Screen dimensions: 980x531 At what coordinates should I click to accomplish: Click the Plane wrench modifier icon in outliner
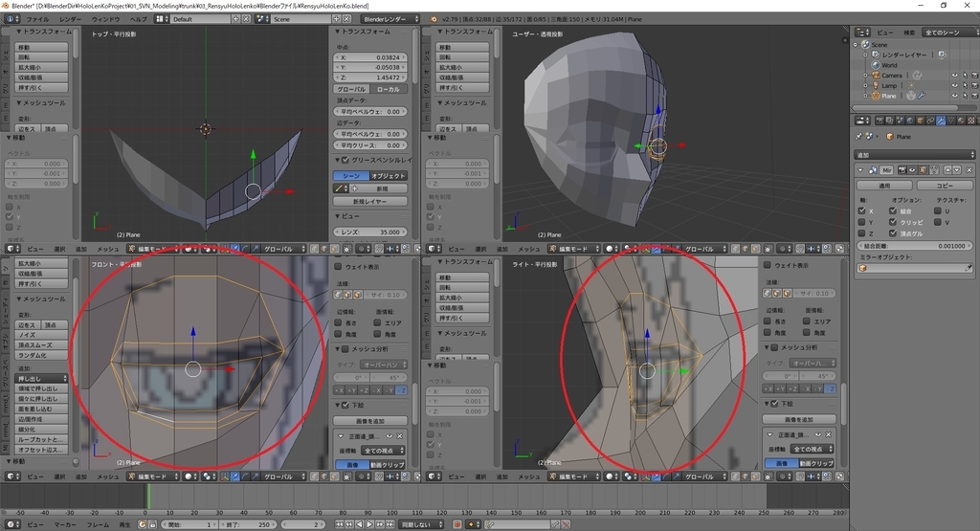(922, 95)
